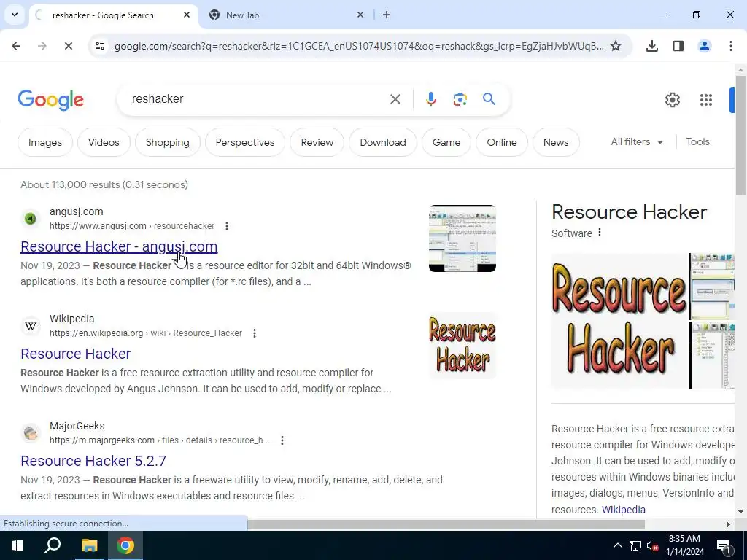The image size is (747, 560).
Task: Click the large Resource Hacker logo image
Action: [620, 321]
